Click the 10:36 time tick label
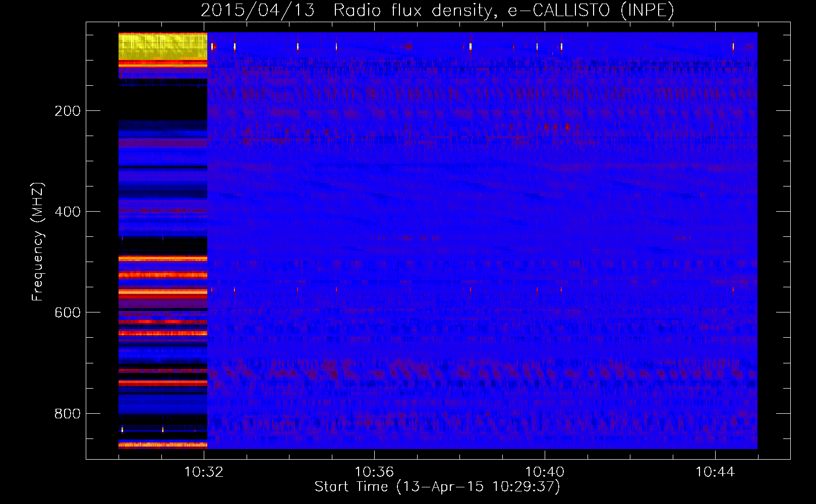The width and height of the screenshot is (816, 504). click(x=374, y=472)
